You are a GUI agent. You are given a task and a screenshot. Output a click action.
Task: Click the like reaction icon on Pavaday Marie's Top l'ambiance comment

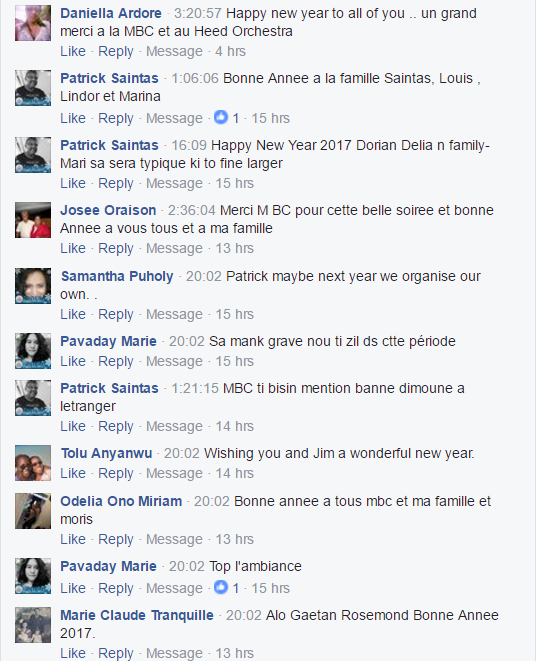point(221,587)
